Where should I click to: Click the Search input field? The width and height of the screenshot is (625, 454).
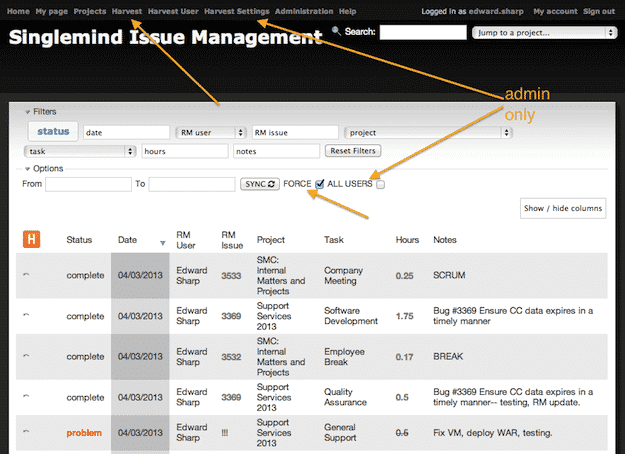423,32
